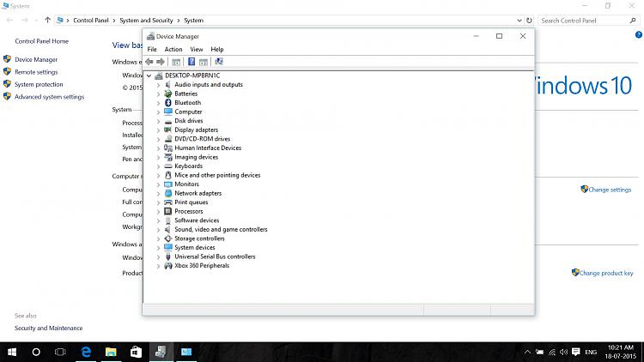Collapse the DESKTOP-MPBRN1C root node

[x=149, y=75]
